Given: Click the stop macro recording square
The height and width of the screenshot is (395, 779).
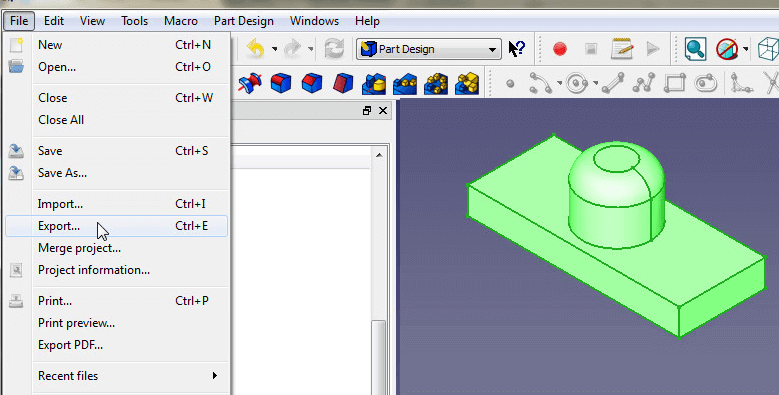Looking at the screenshot, I should click(x=591, y=49).
